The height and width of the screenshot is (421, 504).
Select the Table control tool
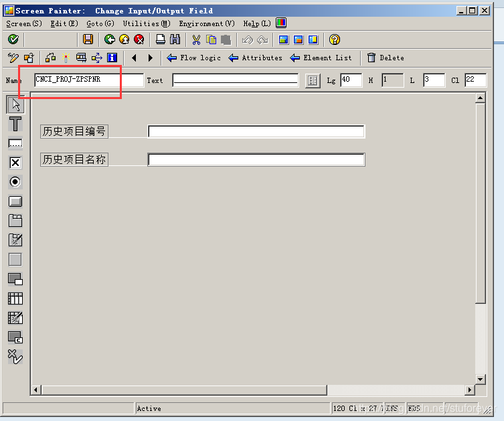pyautogui.click(x=15, y=299)
